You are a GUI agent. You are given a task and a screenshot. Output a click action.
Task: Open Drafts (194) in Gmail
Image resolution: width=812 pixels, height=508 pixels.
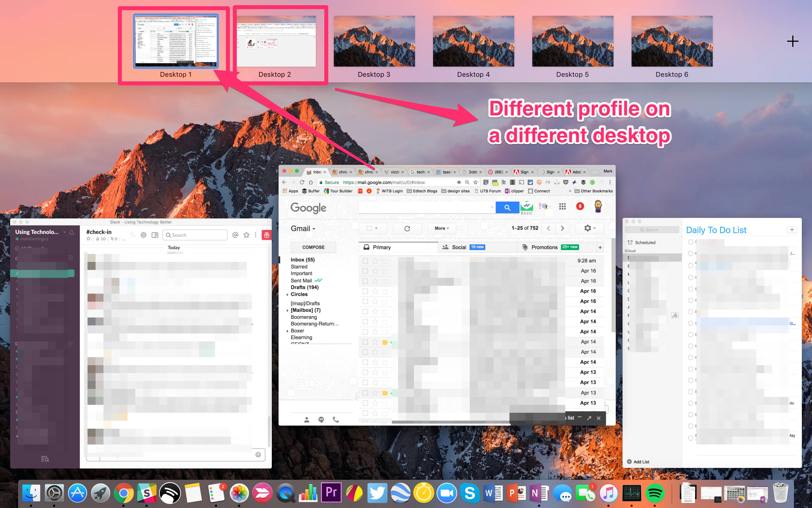(305, 287)
